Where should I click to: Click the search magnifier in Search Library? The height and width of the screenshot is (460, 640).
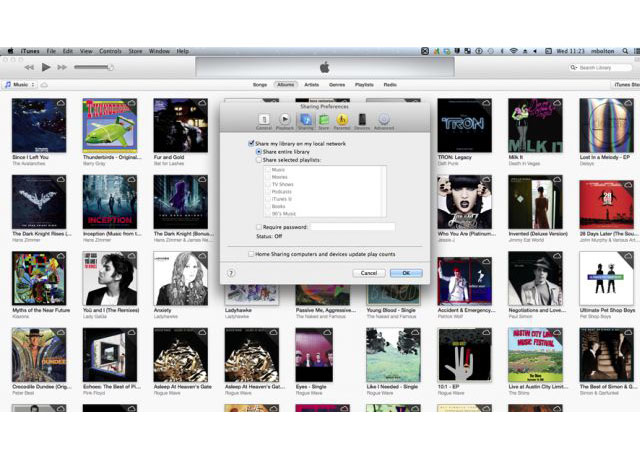click(x=573, y=67)
